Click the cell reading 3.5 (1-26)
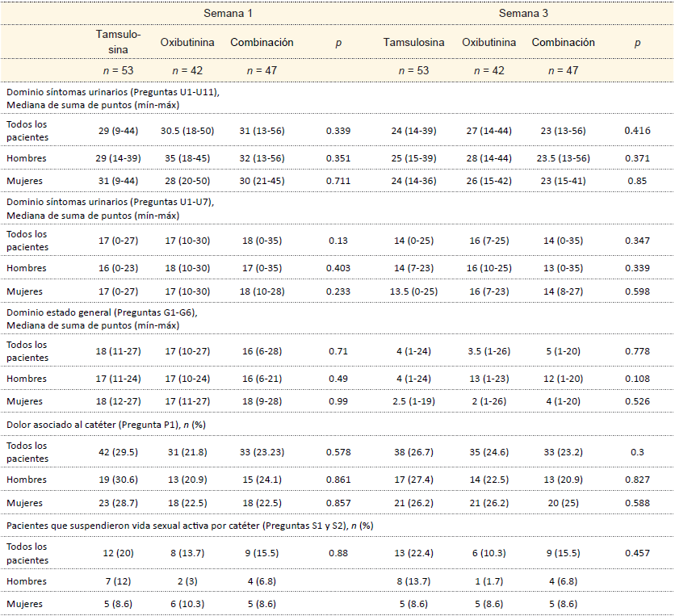The height and width of the screenshot is (616, 675). pos(489,351)
